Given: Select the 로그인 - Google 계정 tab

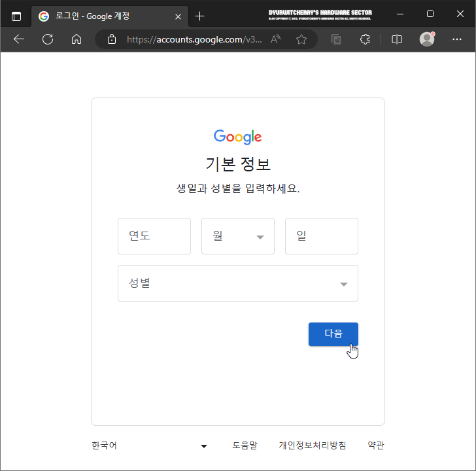Looking at the screenshot, I should click(110, 16).
